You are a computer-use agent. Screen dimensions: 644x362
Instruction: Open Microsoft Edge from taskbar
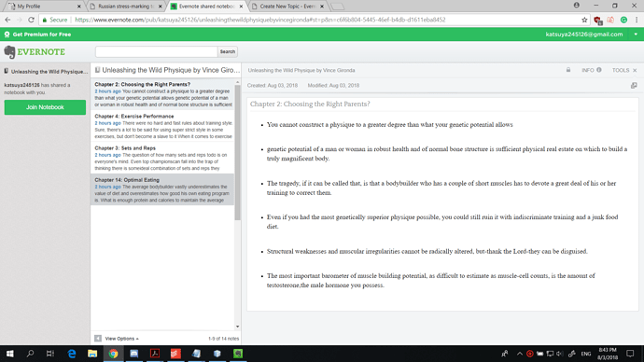pyautogui.click(x=72, y=354)
